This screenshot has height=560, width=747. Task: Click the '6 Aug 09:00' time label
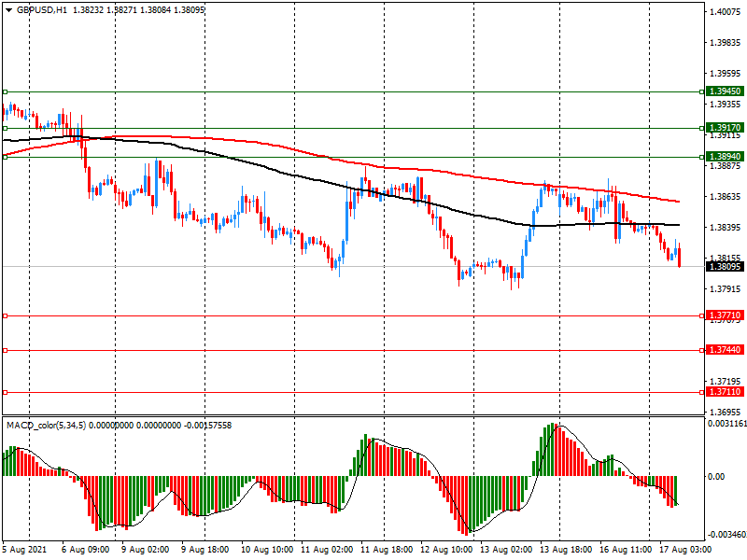pos(85,550)
